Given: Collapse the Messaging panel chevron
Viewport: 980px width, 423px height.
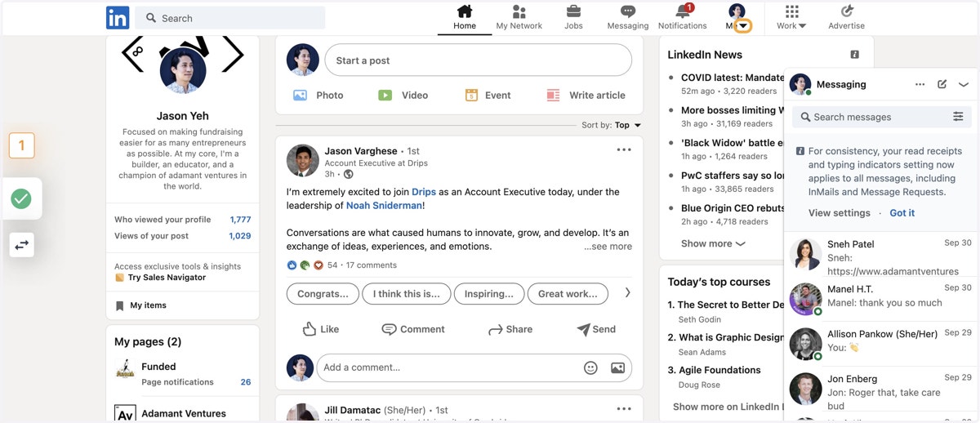Looking at the screenshot, I should pos(964,84).
